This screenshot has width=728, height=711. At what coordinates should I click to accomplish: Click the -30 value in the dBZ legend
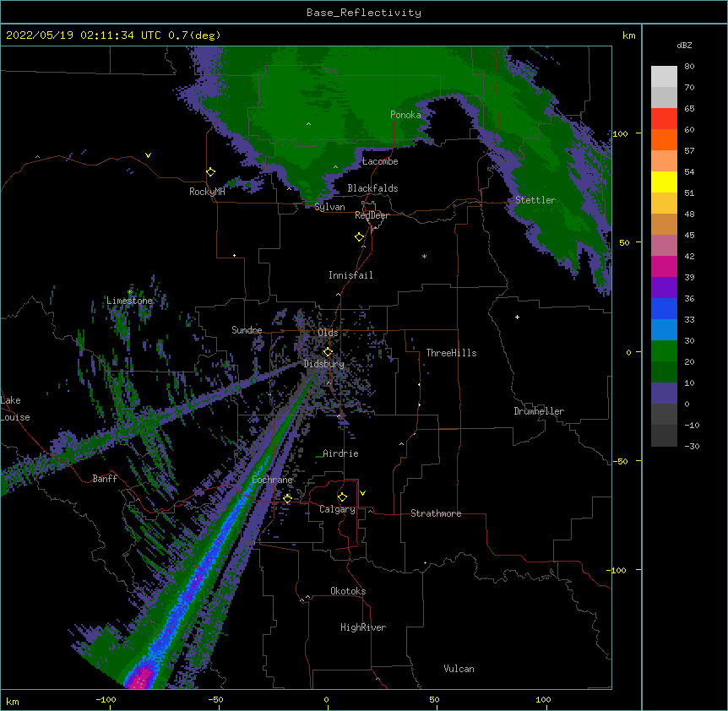692,447
